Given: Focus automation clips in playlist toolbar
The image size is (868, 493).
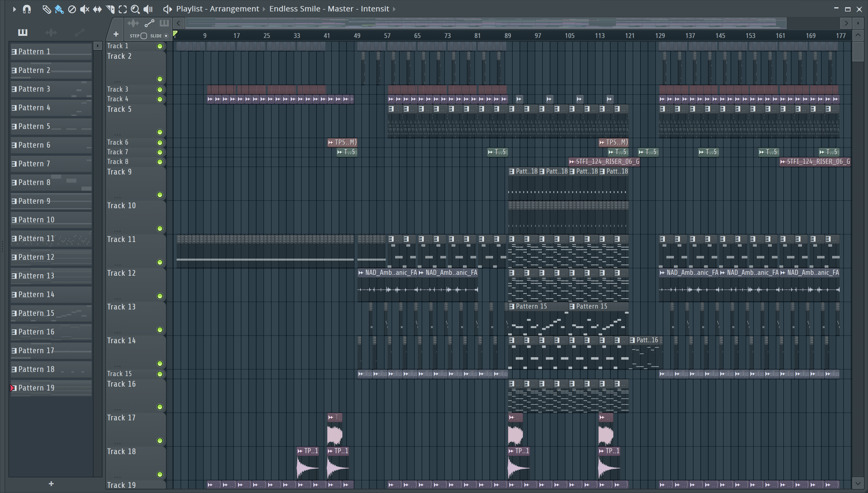Looking at the screenshot, I should [x=149, y=24].
